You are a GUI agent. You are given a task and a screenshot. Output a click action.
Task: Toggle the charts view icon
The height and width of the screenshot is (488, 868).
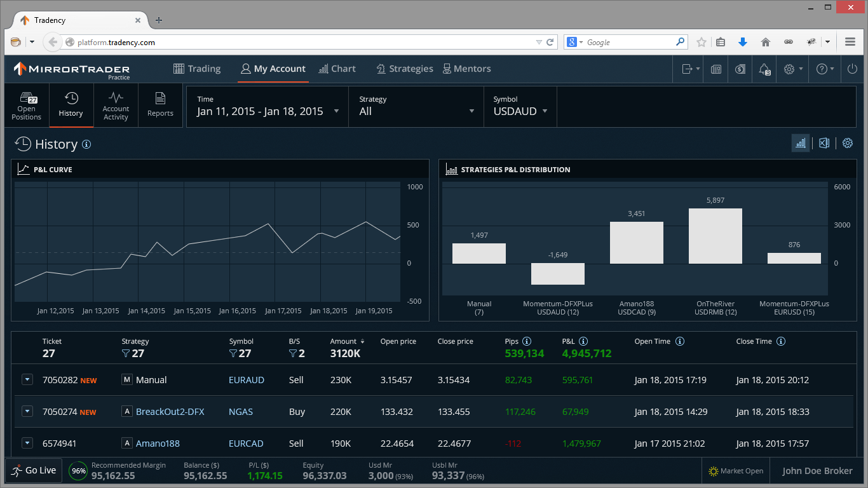[801, 143]
